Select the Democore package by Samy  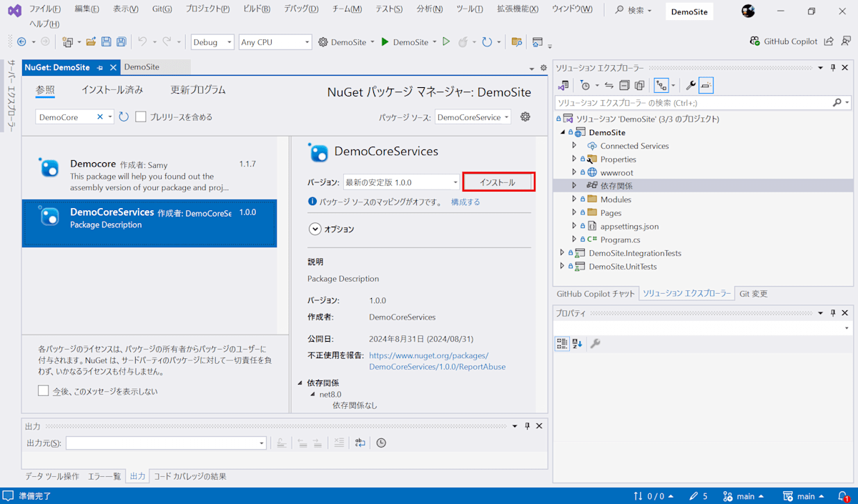149,175
